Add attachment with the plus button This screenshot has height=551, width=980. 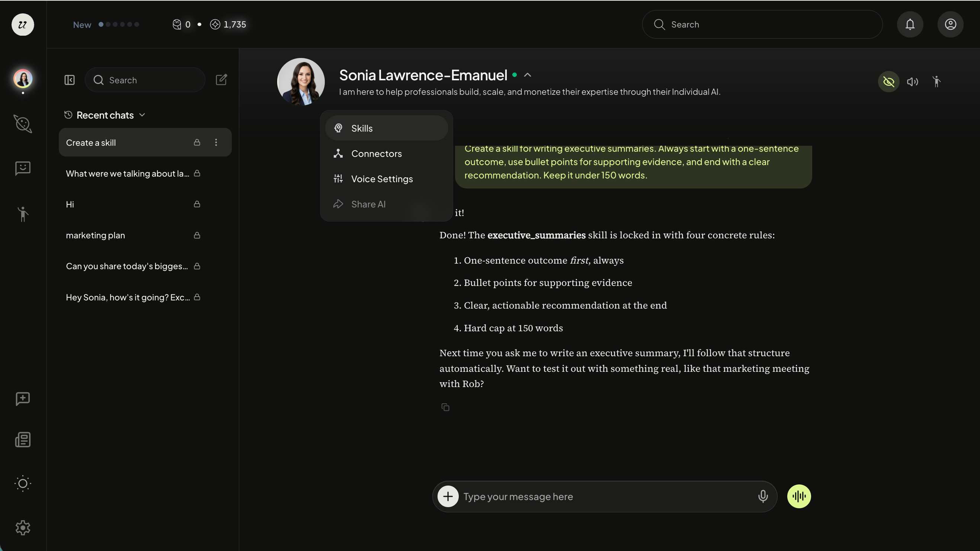click(x=448, y=496)
